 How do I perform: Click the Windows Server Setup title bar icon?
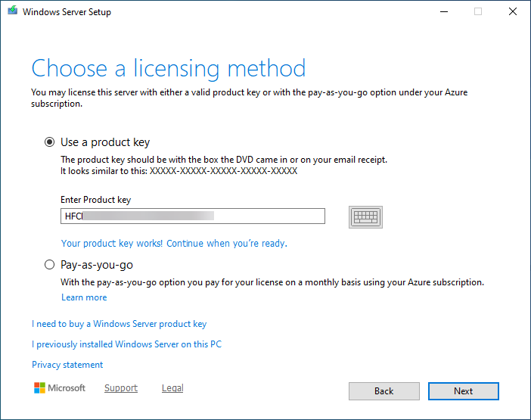click(12, 11)
